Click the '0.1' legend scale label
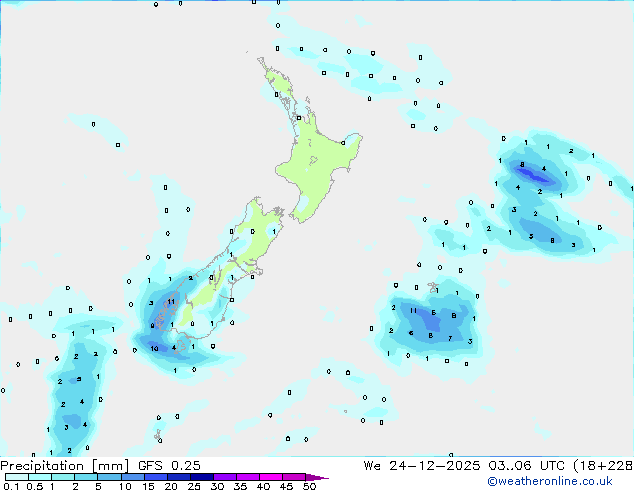The width and height of the screenshot is (634, 490). (11, 486)
